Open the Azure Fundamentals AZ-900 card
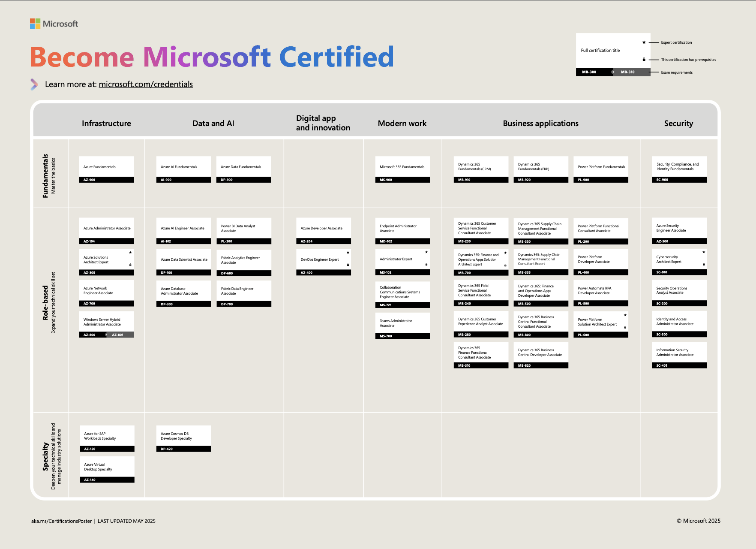 pos(106,169)
